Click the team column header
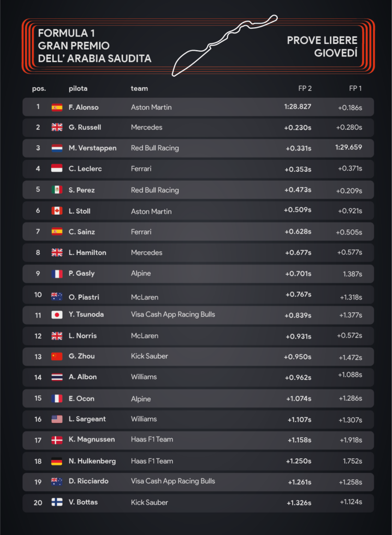 139,89
